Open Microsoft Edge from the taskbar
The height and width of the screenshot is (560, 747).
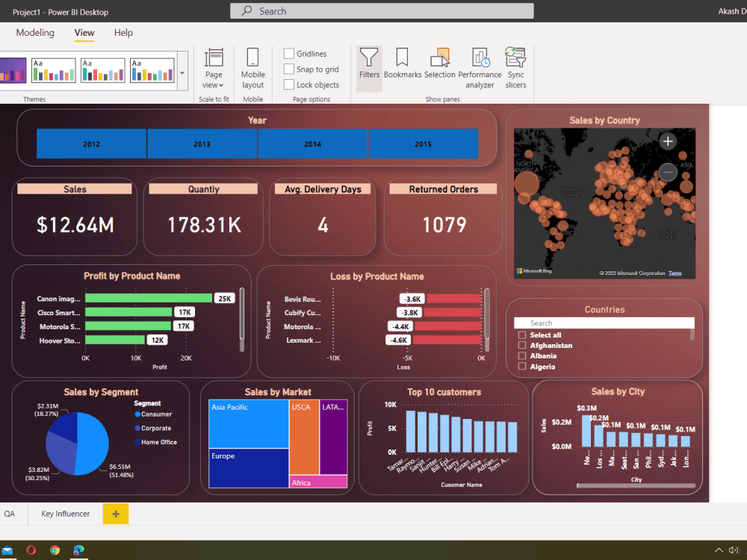point(78,550)
